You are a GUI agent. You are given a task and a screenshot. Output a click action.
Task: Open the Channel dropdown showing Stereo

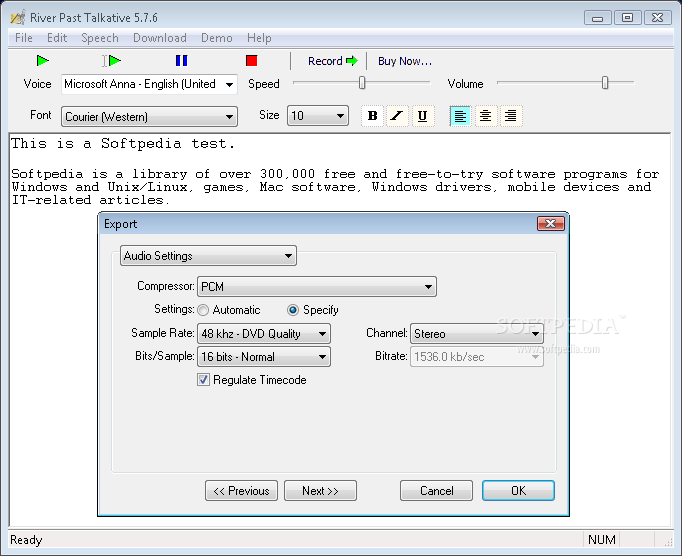[x=477, y=334]
